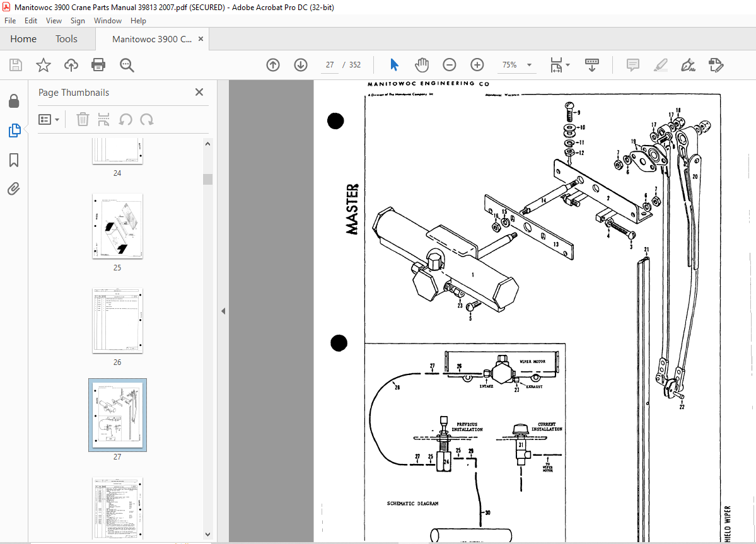Expand the fit page options arrow

tap(568, 64)
